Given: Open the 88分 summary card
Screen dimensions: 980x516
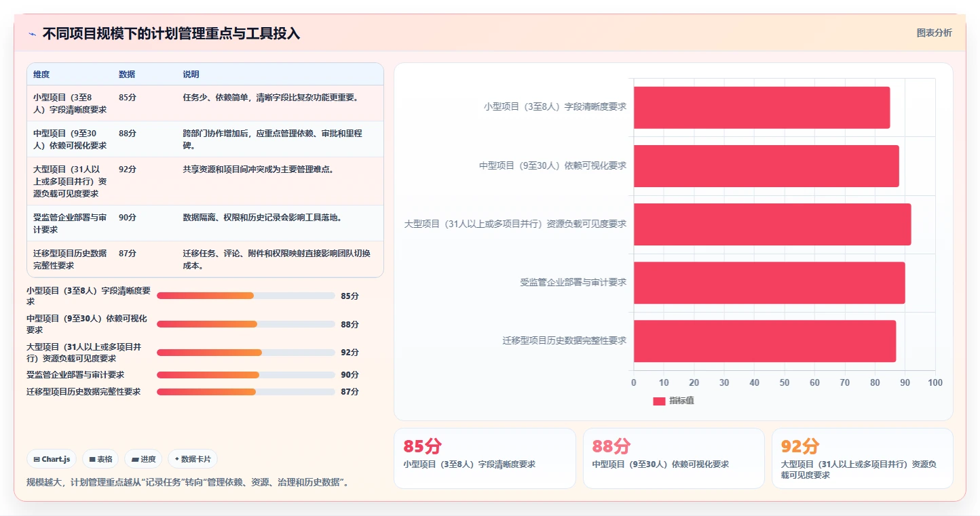Looking at the screenshot, I should [x=674, y=458].
